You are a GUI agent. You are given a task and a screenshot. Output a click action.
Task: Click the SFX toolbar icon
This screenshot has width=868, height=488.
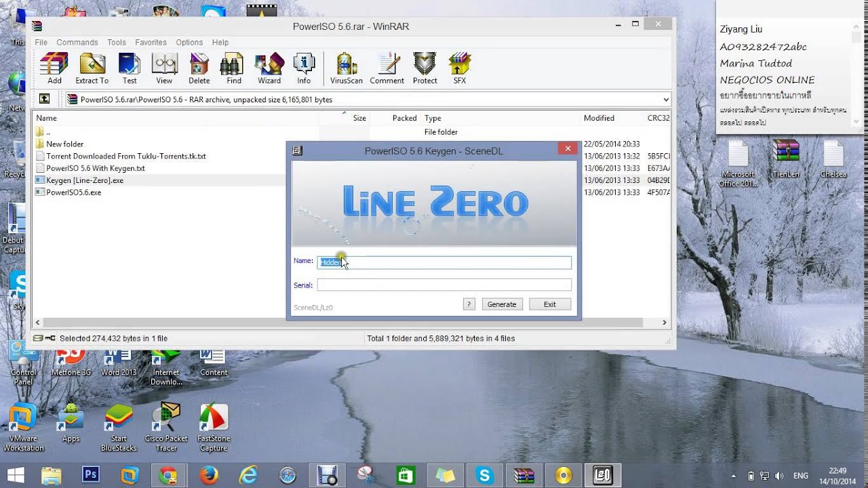tap(460, 68)
